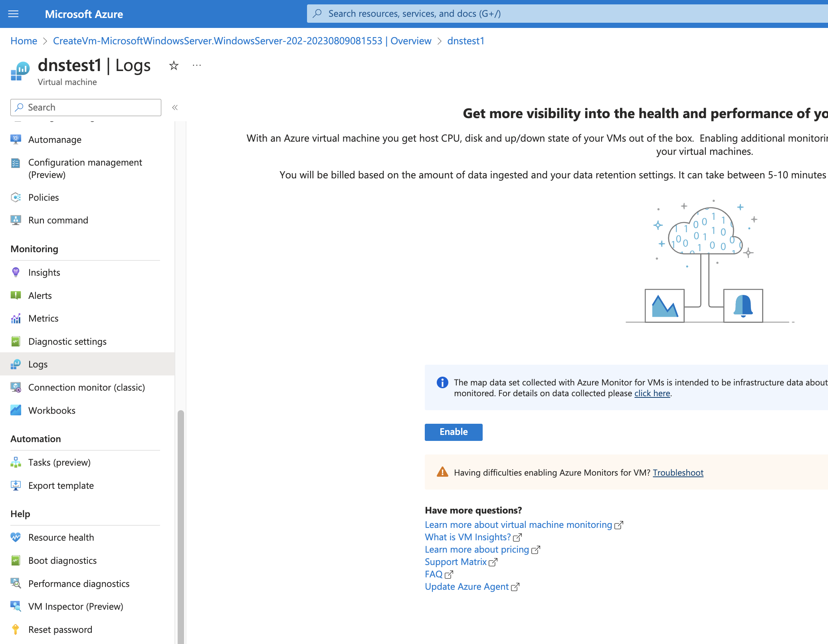
Task: Click the Insights lightbulb icon
Action: pyautogui.click(x=16, y=272)
